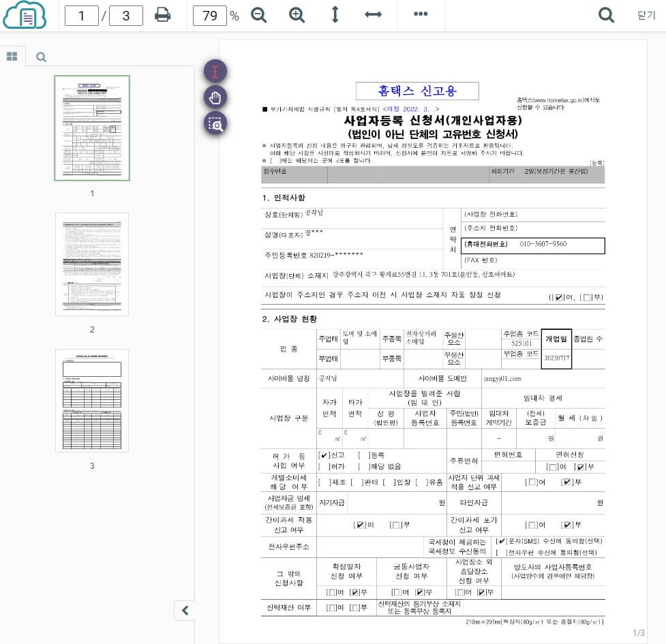This screenshot has height=644, width=666.
Task: Activate the hand pan tool
Action: [x=215, y=97]
